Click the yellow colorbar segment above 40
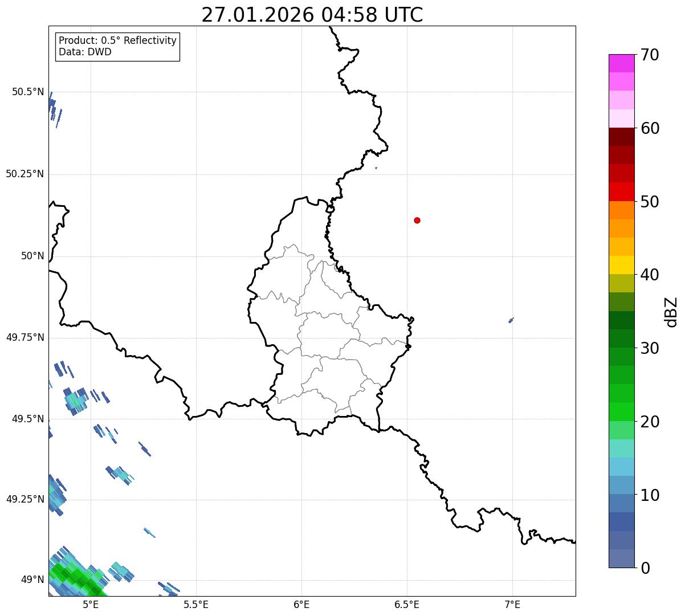This screenshot has height=616, width=685. 621,265
